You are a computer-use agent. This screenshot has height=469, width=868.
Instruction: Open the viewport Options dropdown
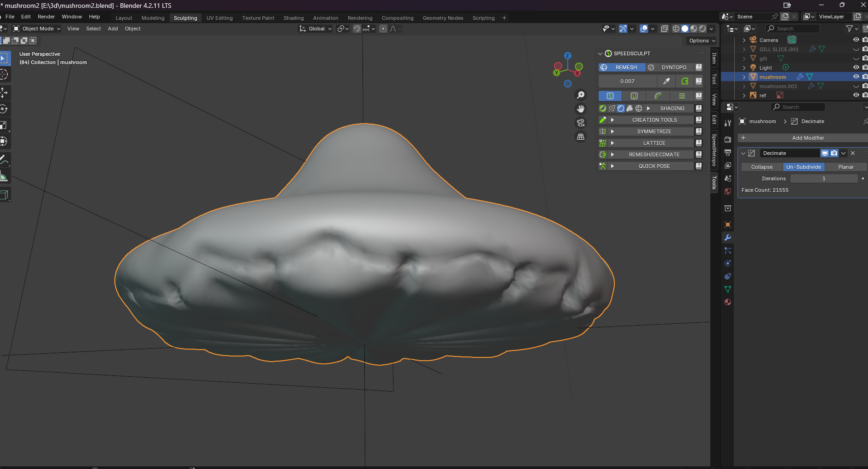(x=702, y=41)
